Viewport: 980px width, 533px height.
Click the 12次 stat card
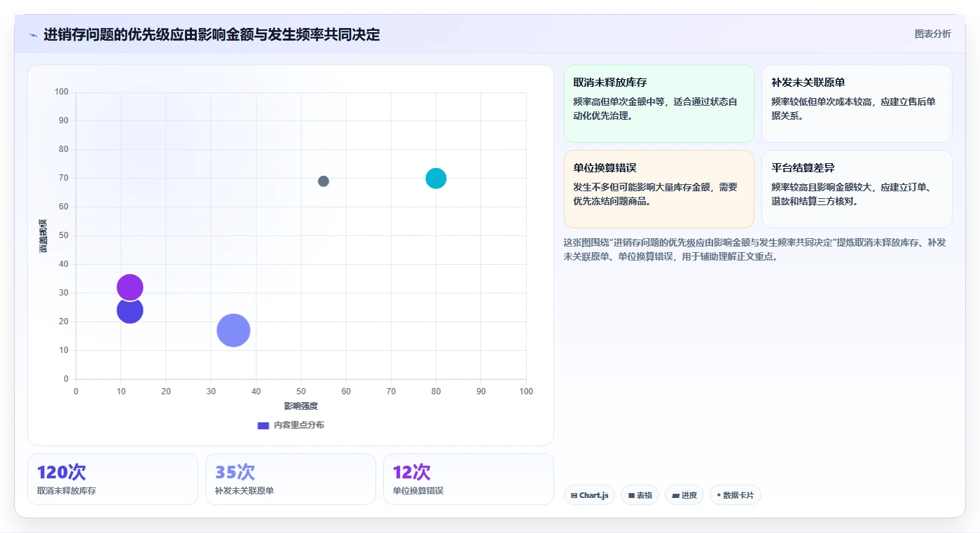point(469,479)
